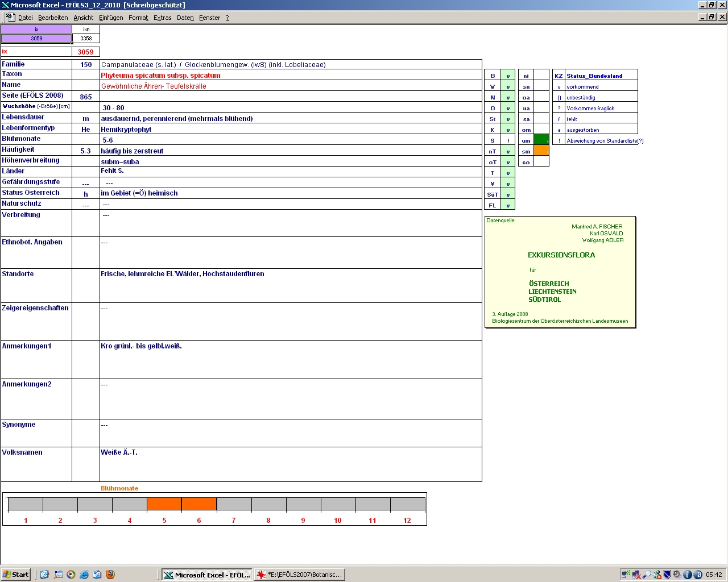
Task: Click the 'Fehlt S.' Länder value
Action: (x=113, y=171)
